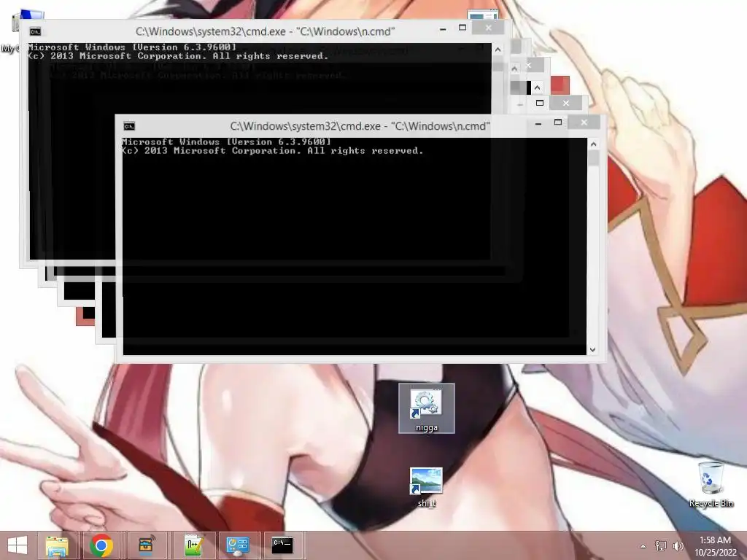Click the scroll-down arrow in the front cmd window

pos(592,349)
